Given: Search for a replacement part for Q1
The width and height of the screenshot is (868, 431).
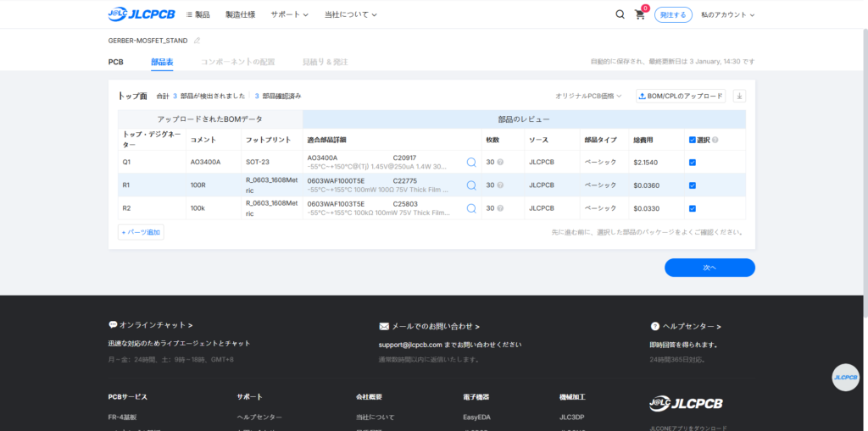Looking at the screenshot, I should pyautogui.click(x=471, y=162).
